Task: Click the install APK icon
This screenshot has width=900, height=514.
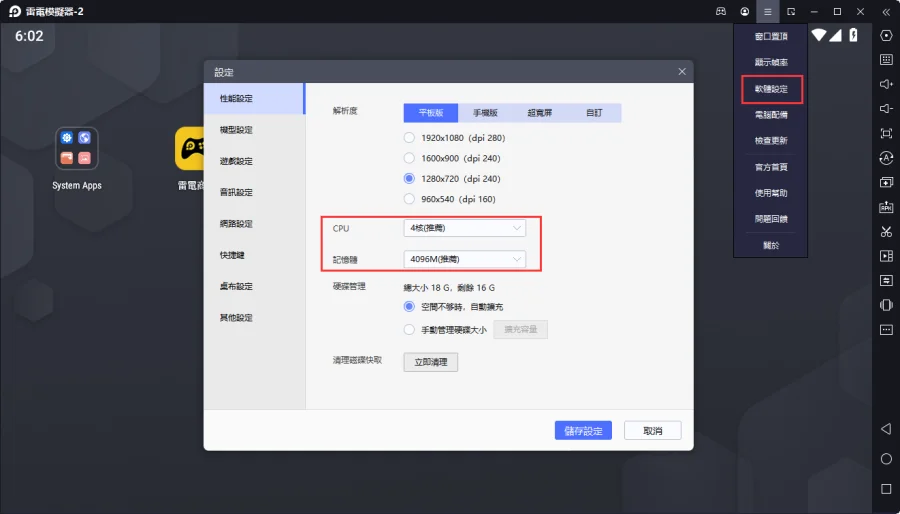Action: pos(886,207)
